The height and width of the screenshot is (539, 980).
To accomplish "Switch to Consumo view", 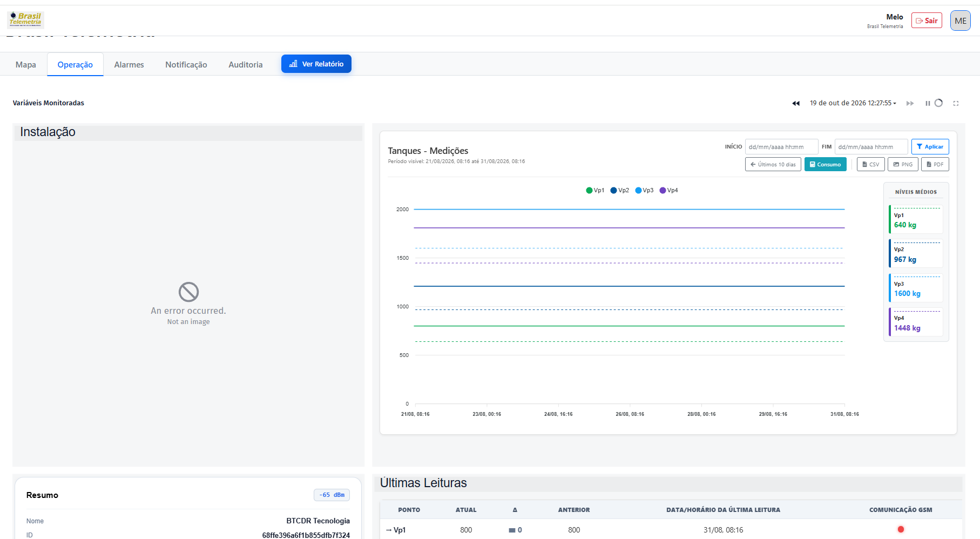I will tap(825, 164).
